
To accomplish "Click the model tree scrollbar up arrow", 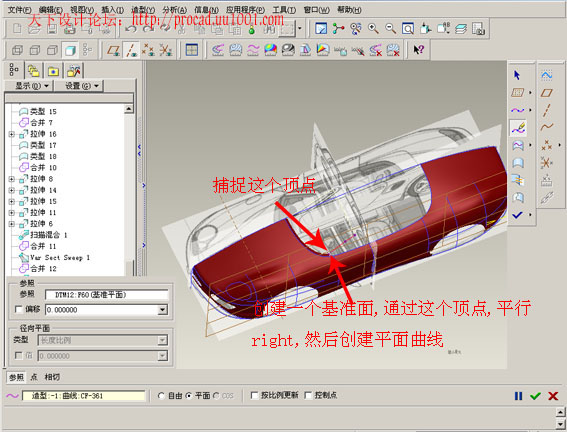I will click(x=129, y=109).
